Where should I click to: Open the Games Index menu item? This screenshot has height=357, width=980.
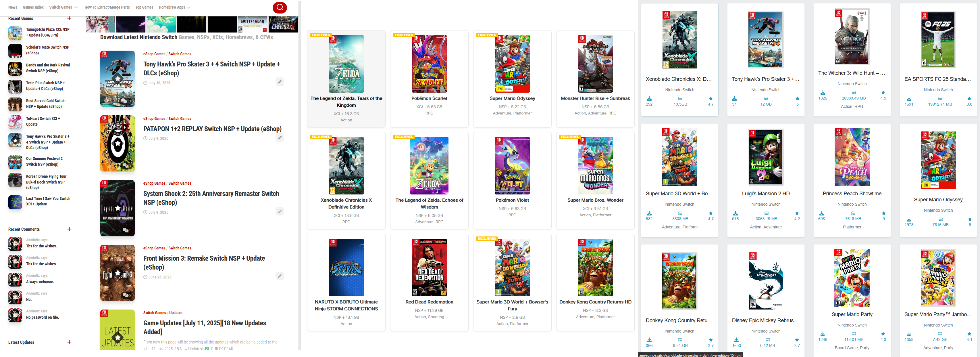33,7
